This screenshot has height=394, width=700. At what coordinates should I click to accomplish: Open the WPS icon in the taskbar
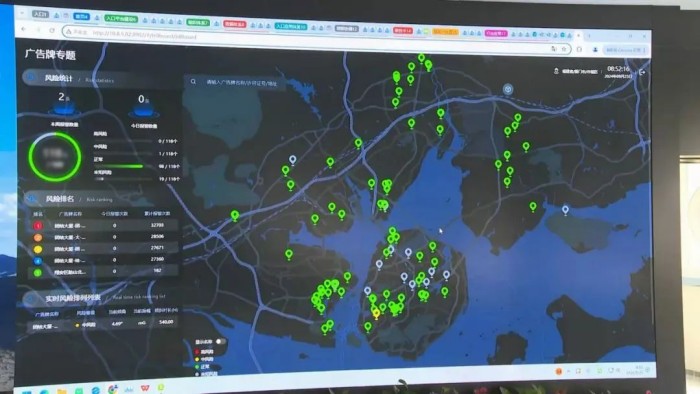click(145, 388)
